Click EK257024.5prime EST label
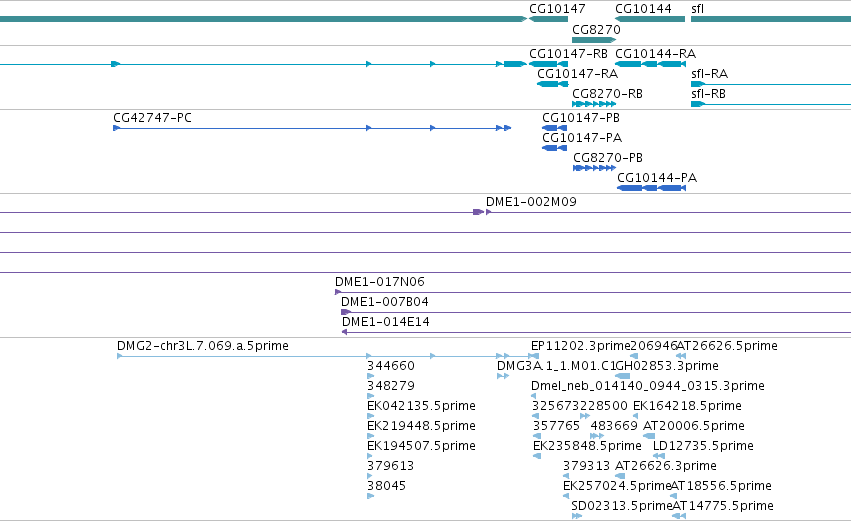851x521 pixels. coord(617,486)
